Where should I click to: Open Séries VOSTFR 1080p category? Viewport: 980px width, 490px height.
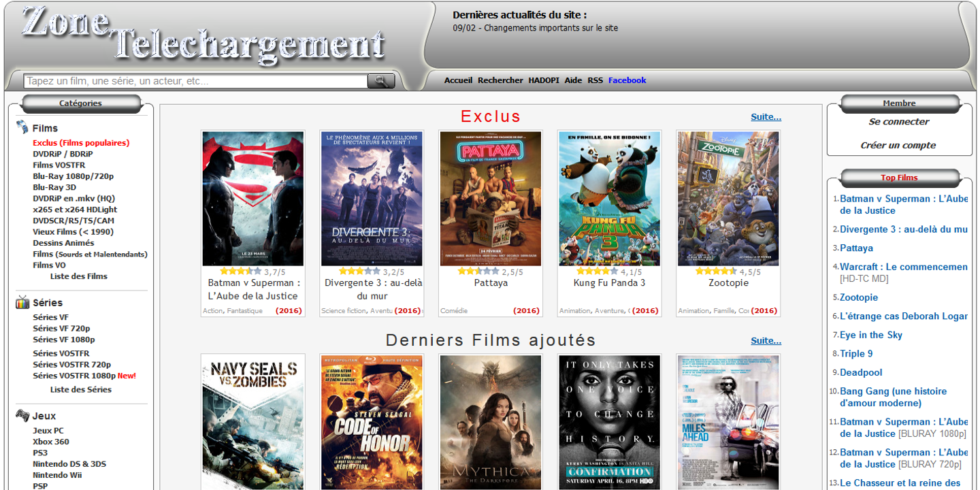74,376
